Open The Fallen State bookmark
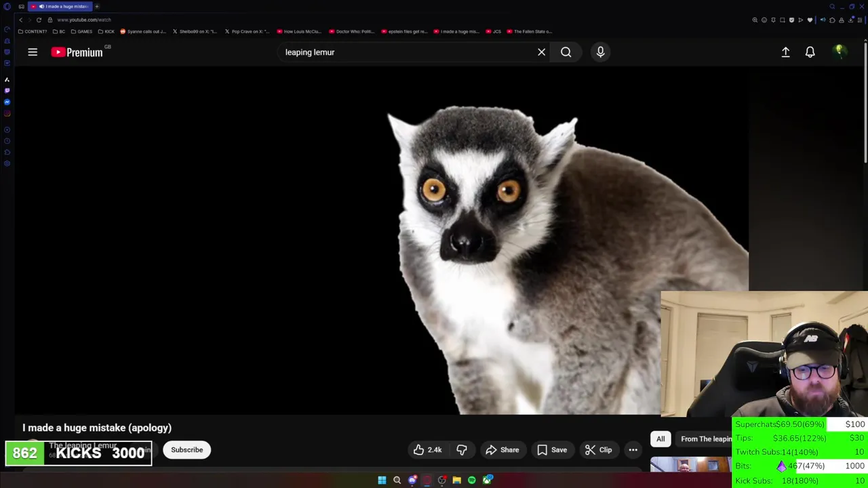The width and height of the screenshot is (868, 488). [x=530, y=31]
